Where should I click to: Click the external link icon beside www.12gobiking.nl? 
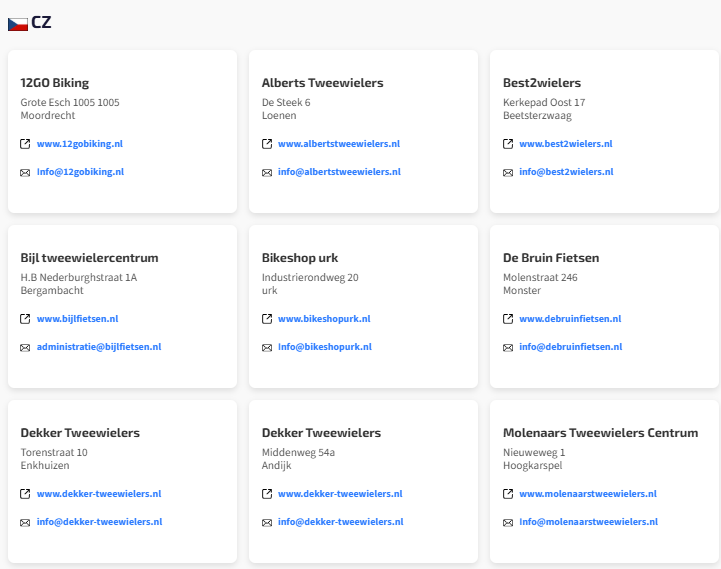[x=25, y=144]
